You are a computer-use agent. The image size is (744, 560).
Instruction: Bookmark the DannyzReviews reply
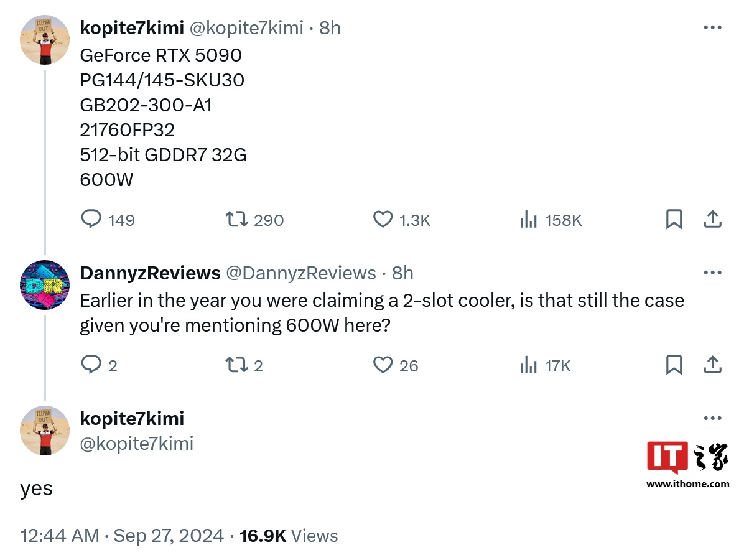pyautogui.click(x=674, y=365)
